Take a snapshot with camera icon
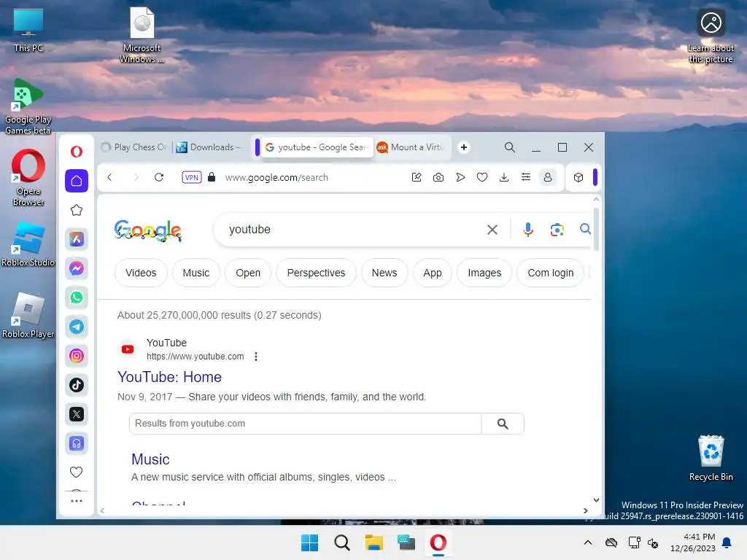Screen dimensions: 747x560 (438, 177)
